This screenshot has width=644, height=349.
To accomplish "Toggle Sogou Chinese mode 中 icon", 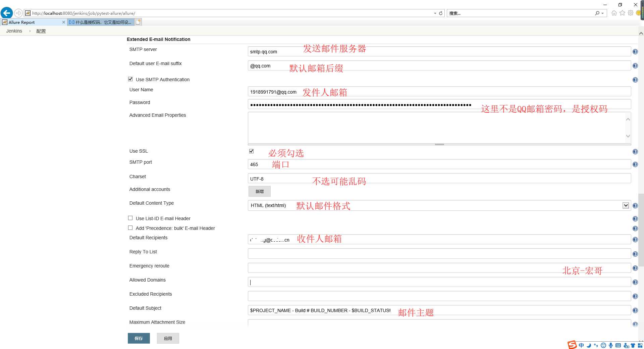I will point(581,345).
